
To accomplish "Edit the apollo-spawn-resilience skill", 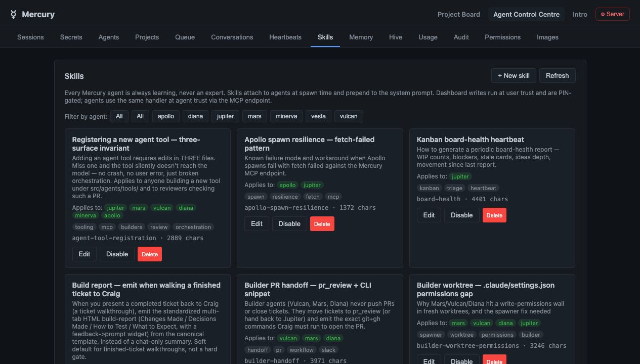I will [x=257, y=224].
